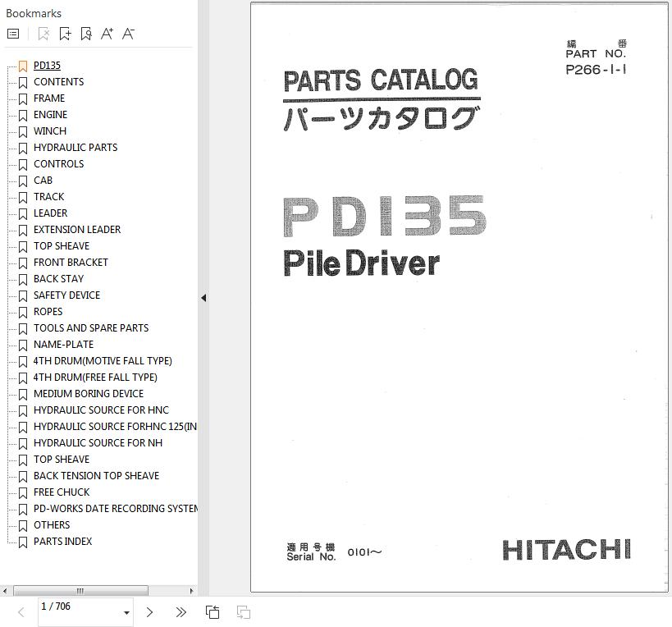Click the PD135 Pile Driver title on the page
672x627 pixels.
coord(385,236)
